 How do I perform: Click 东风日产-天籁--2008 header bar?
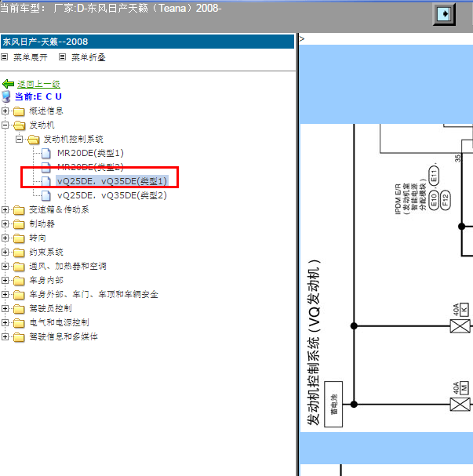click(147, 42)
